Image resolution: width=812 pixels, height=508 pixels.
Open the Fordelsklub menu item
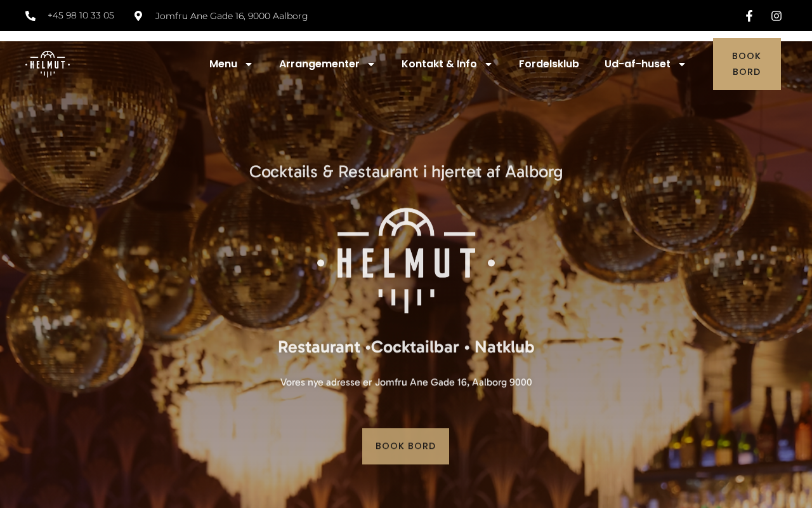pyautogui.click(x=549, y=64)
